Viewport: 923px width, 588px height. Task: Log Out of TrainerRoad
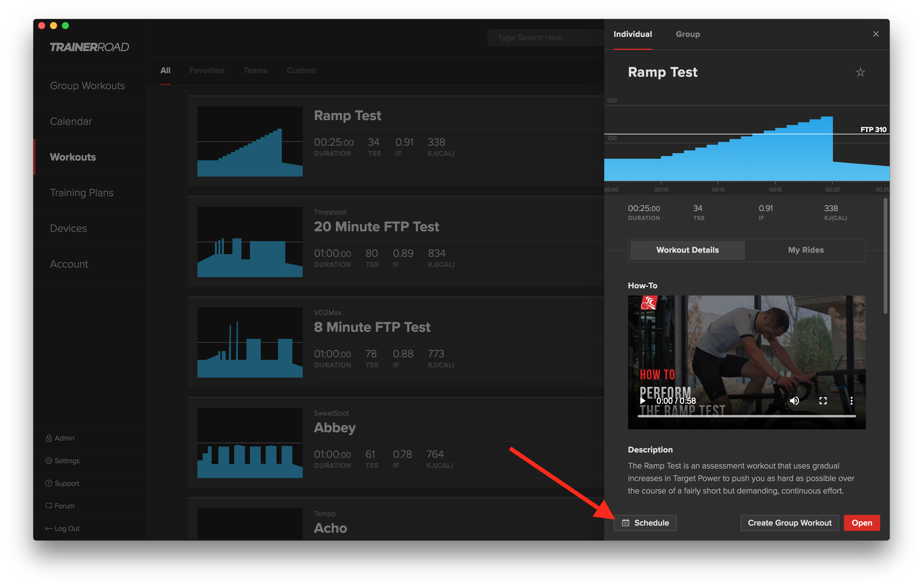(62, 529)
